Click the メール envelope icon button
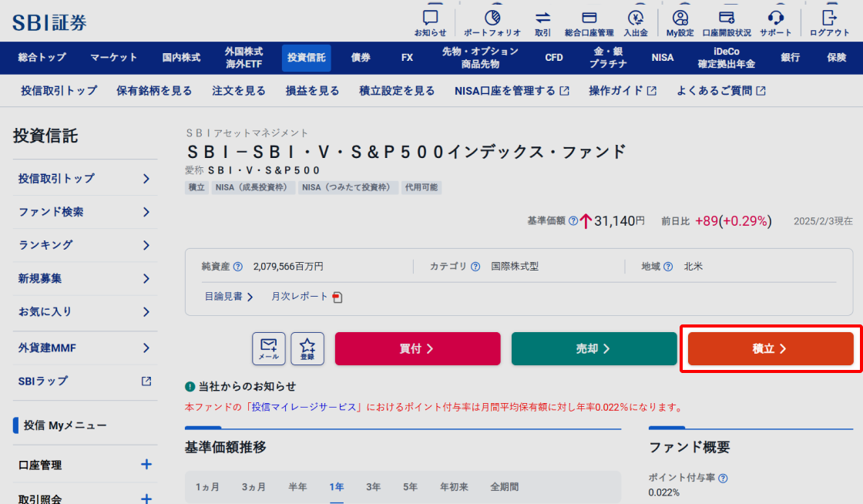The image size is (863, 504). pyautogui.click(x=269, y=348)
